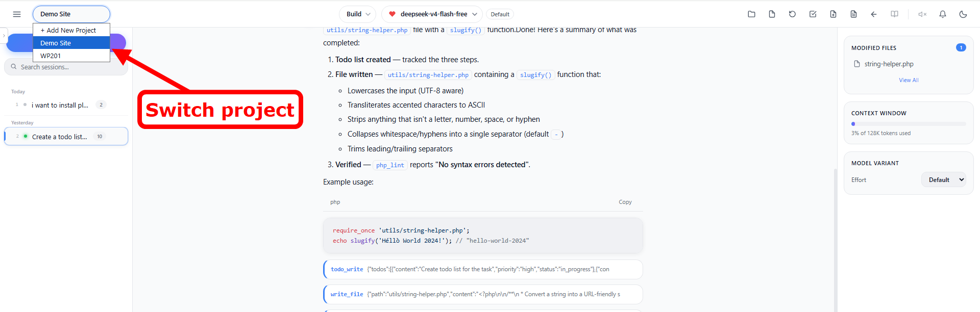Click the back arrow icon
This screenshot has width=980, height=312.
[x=874, y=14]
